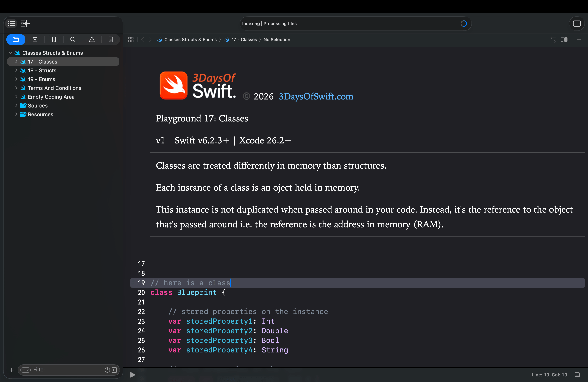Expand the 18 - Structs page
Viewport: 588px width, 382px height.
16,70
